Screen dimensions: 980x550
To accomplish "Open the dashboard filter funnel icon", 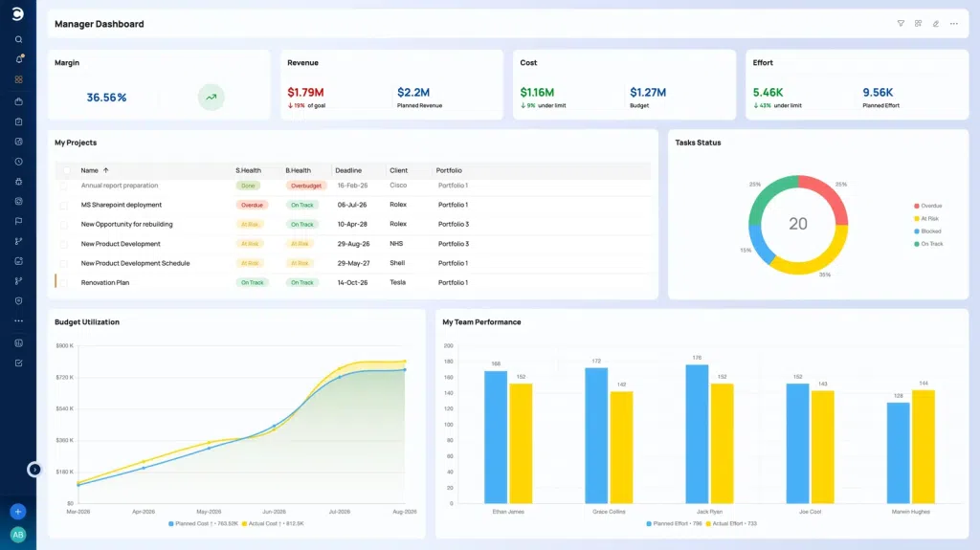I will click(x=901, y=24).
